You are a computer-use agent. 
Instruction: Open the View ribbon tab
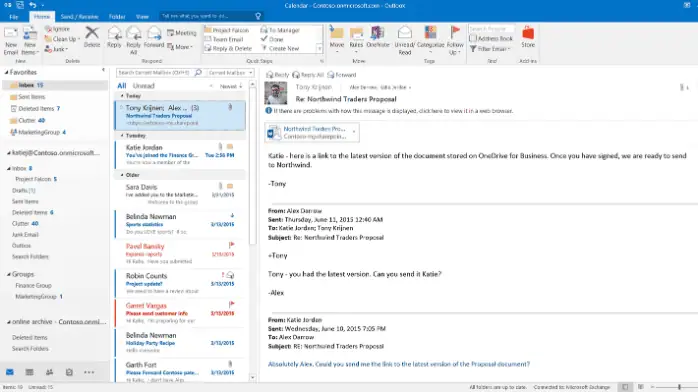tap(142, 16)
